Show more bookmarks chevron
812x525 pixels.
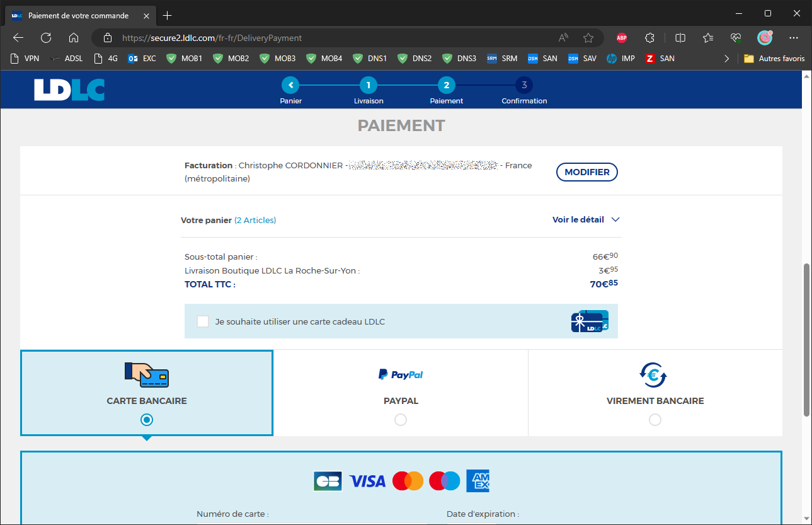[727, 59]
